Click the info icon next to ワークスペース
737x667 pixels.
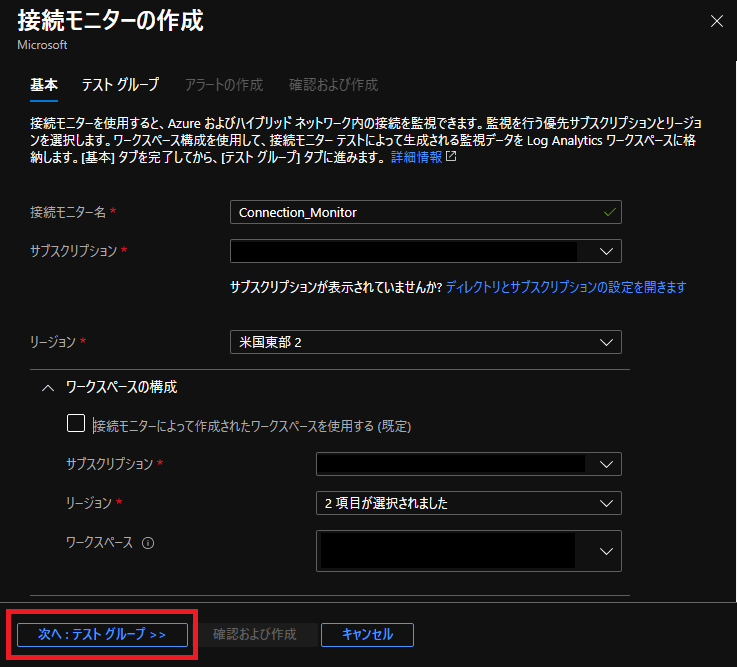coord(148,543)
